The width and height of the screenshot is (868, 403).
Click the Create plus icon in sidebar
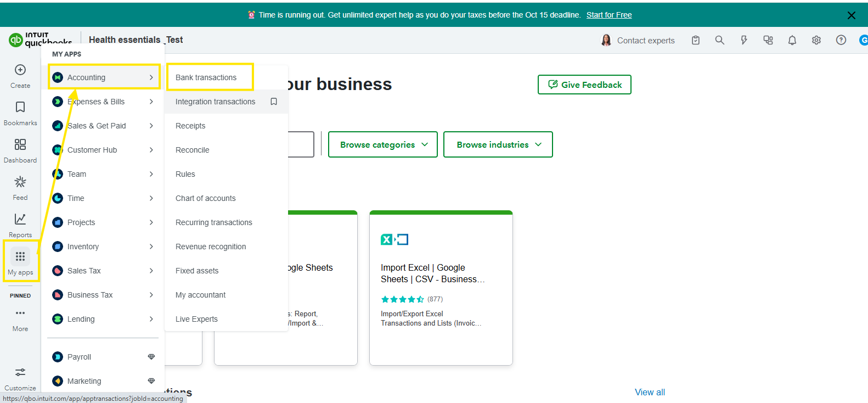(x=20, y=70)
